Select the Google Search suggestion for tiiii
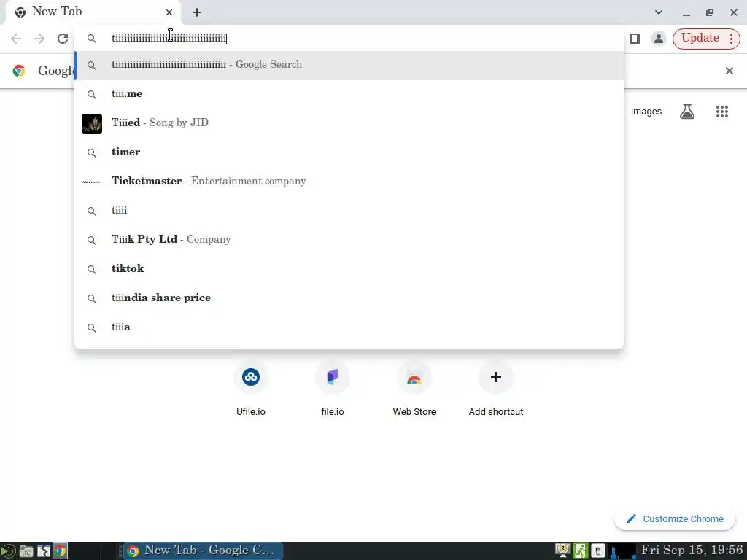Screen dimensions: 747x560 point(349,65)
